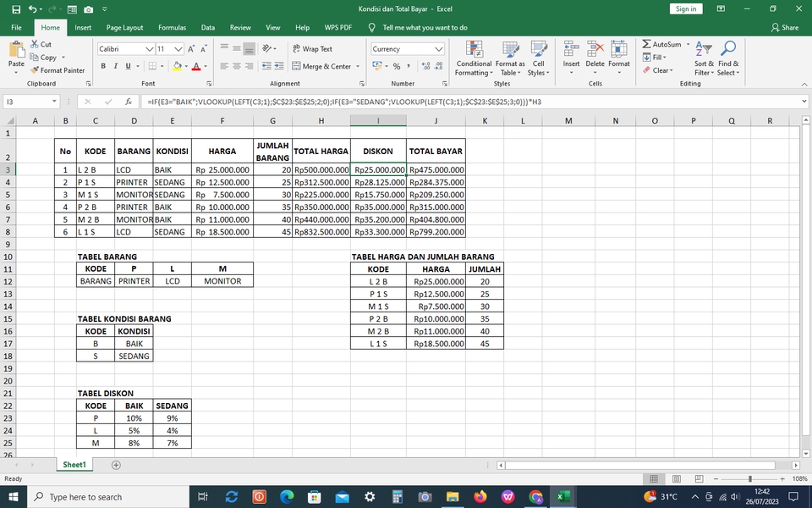Toggle Underline formatting
Screen dimensions: 812x508
pyautogui.click(x=128, y=66)
